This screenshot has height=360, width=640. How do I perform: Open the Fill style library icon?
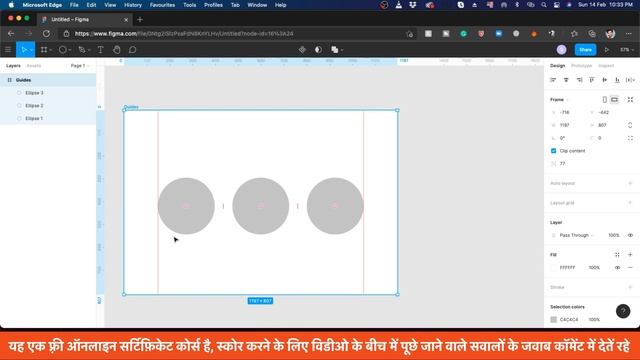(x=617, y=255)
